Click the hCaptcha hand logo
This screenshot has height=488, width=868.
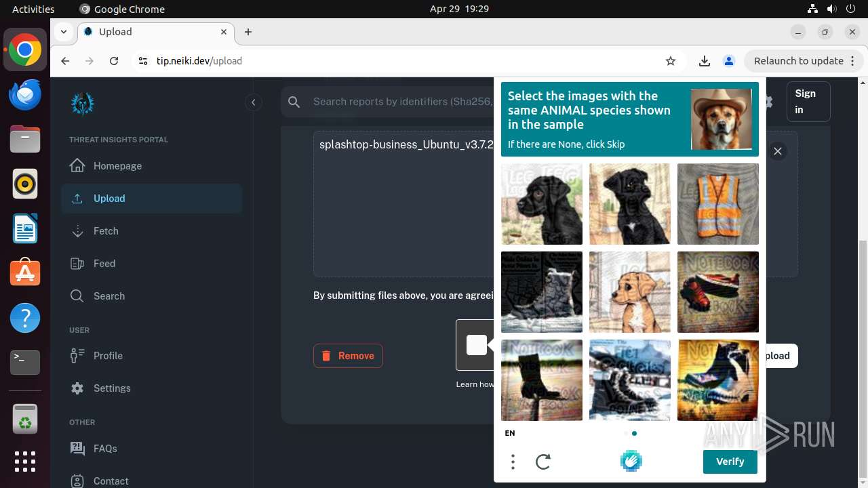tap(631, 461)
